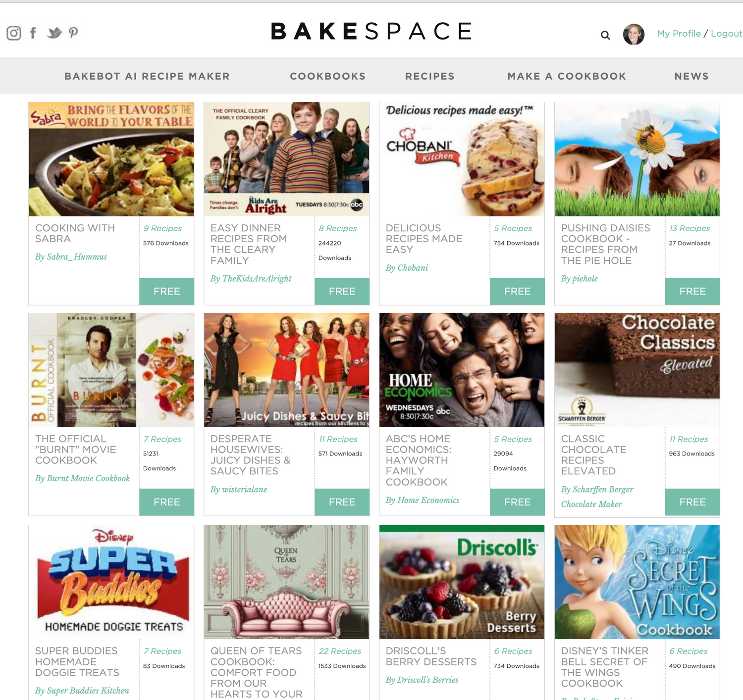
Task: Click the Logout link
Action: 726,34
